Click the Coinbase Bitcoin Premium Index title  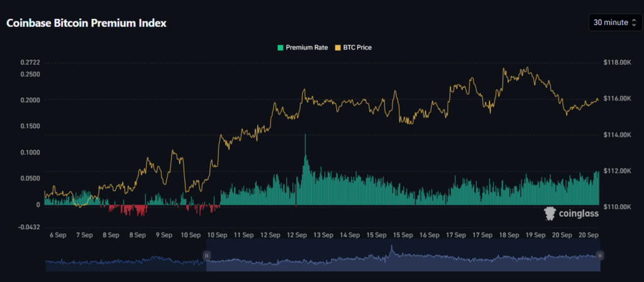pyautogui.click(x=86, y=23)
